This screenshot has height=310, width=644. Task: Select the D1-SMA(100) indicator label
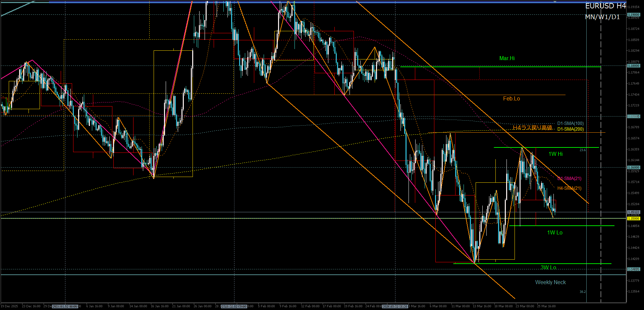570,124
